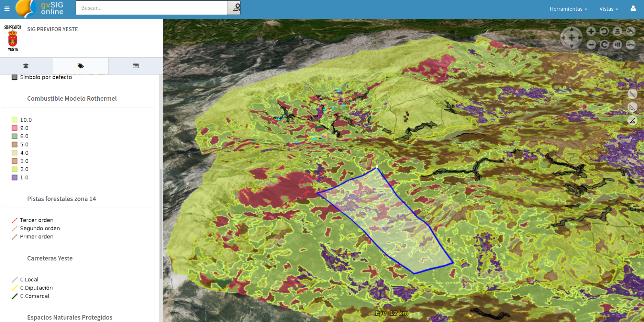Open the details list tab

pos(136,66)
